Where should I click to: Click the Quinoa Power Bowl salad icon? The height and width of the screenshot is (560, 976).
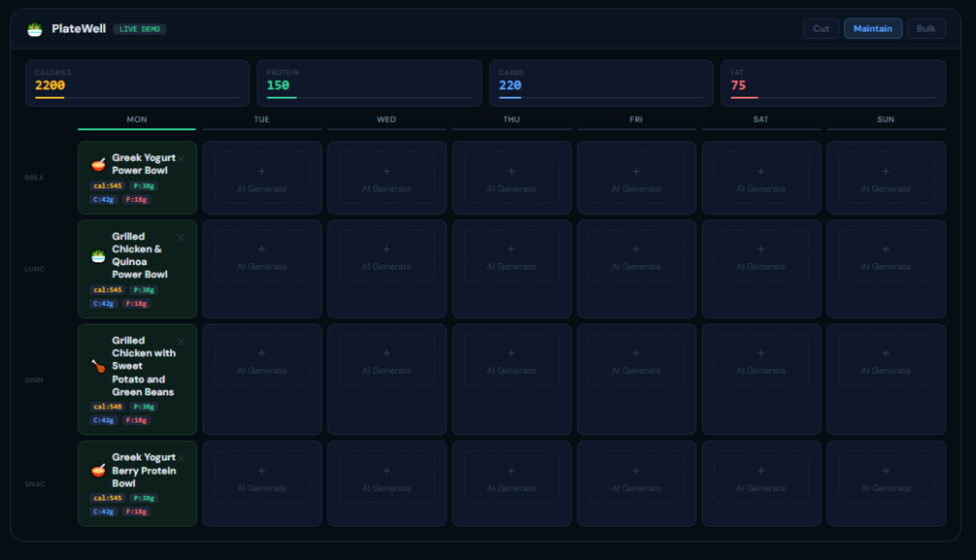click(x=98, y=255)
